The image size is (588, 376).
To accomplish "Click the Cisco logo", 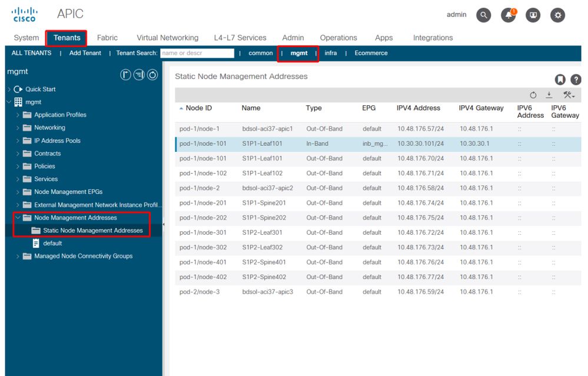I will (25, 14).
